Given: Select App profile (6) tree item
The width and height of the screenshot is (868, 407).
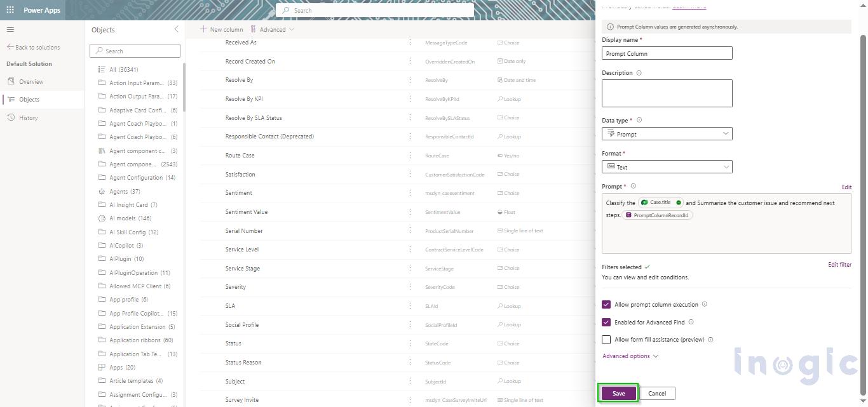Looking at the screenshot, I should (x=128, y=300).
